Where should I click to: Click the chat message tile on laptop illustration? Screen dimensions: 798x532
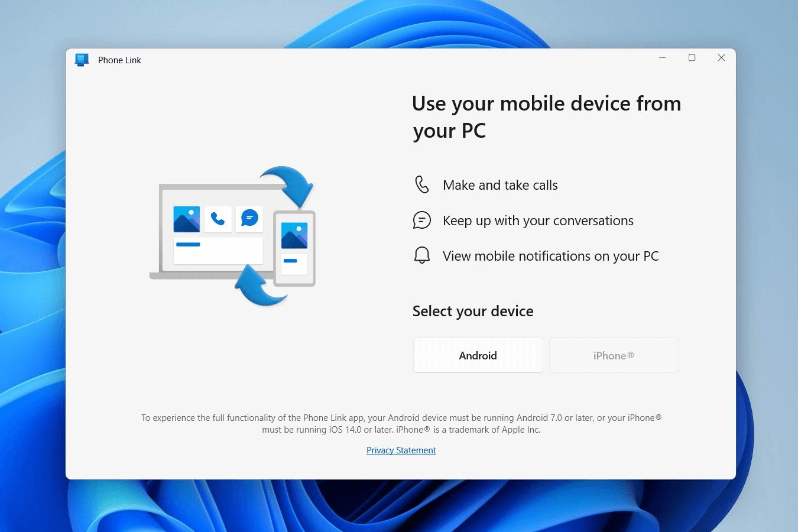coord(249,219)
